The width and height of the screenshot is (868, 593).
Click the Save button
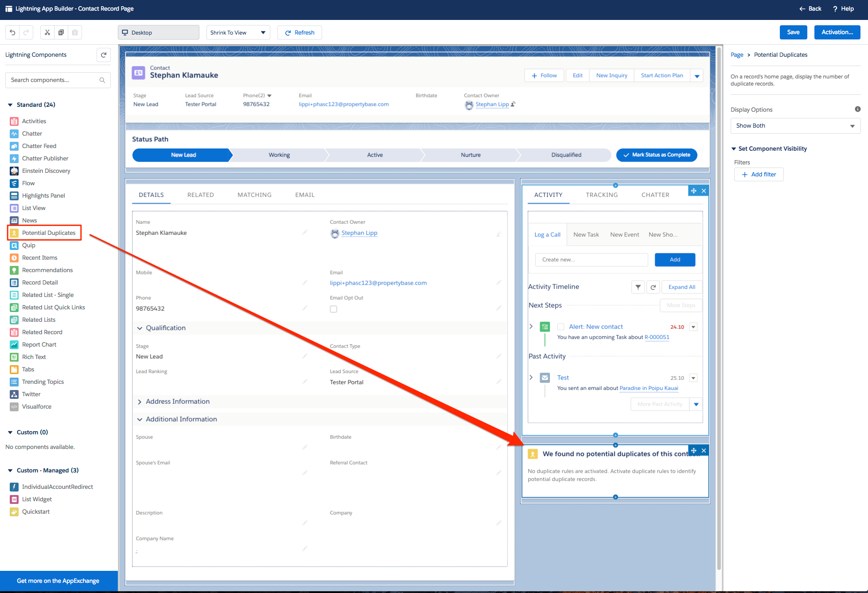click(x=793, y=32)
